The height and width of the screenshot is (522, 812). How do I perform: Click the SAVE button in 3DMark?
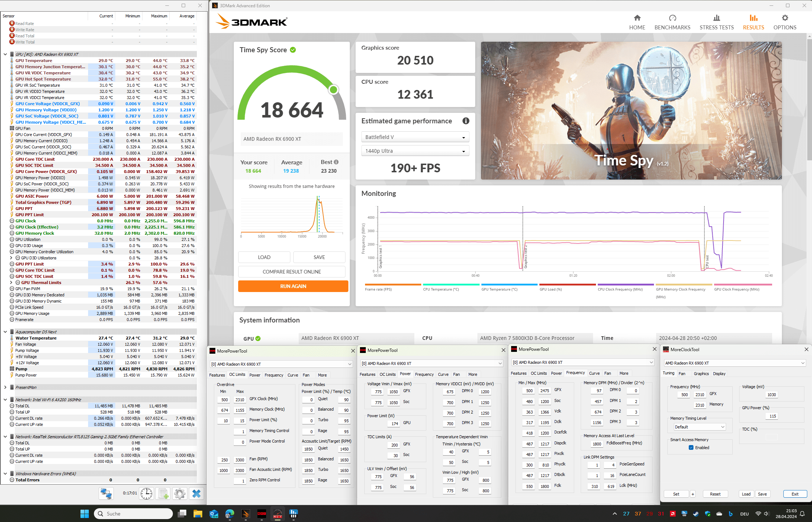pyautogui.click(x=319, y=257)
